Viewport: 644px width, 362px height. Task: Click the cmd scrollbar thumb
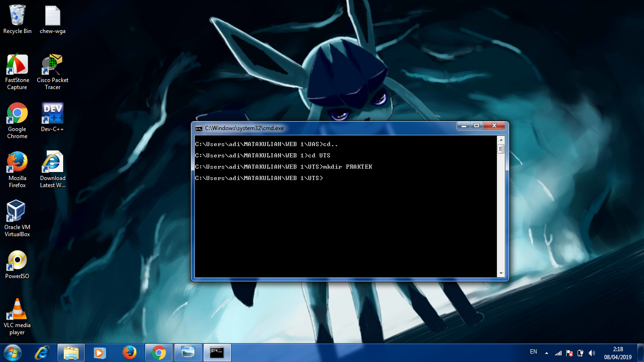(x=501, y=149)
